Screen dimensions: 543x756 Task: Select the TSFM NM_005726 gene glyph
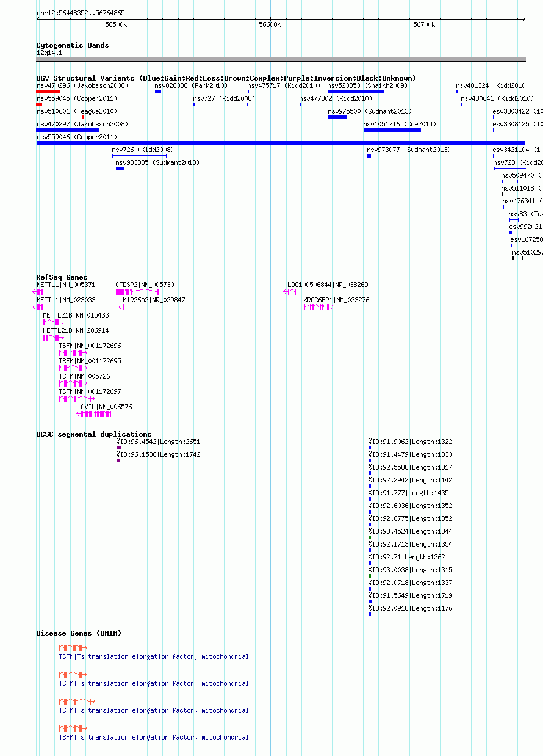(x=73, y=383)
